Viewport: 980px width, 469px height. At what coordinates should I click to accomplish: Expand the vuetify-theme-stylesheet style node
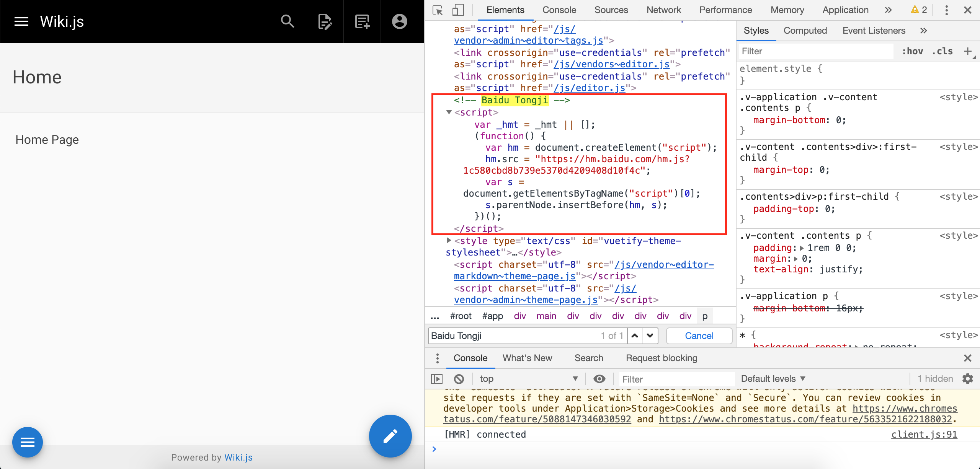click(x=449, y=241)
